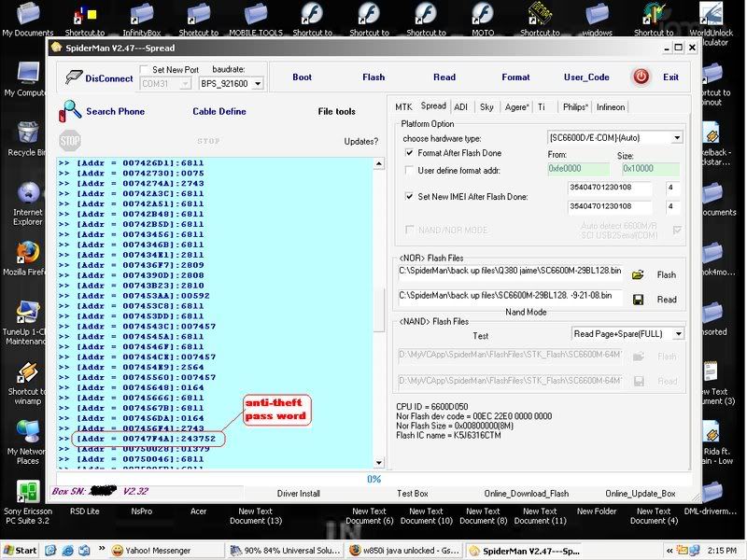Click Online_Download_Flash
The height and width of the screenshot is (560, 747).
(527, 494)
